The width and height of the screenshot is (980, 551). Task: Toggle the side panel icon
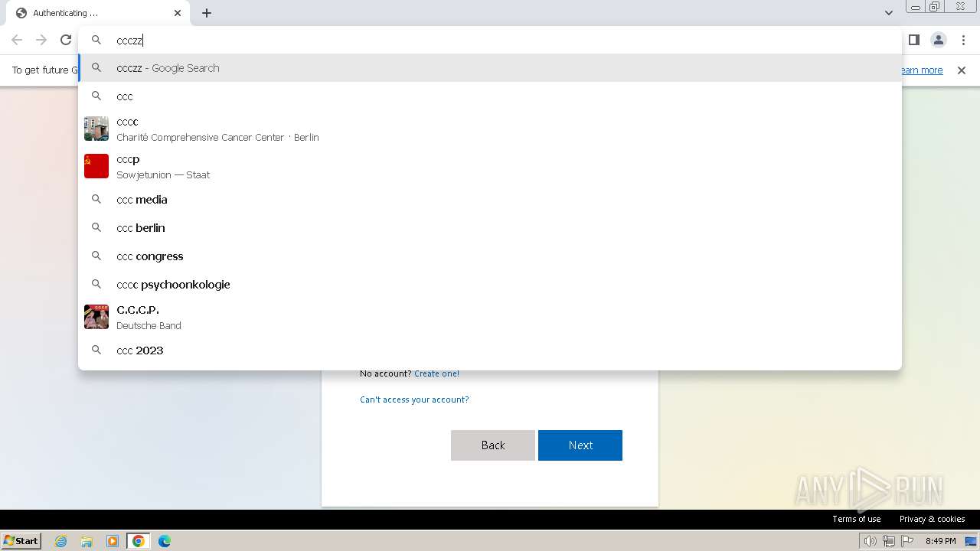(x=913, y=40)
